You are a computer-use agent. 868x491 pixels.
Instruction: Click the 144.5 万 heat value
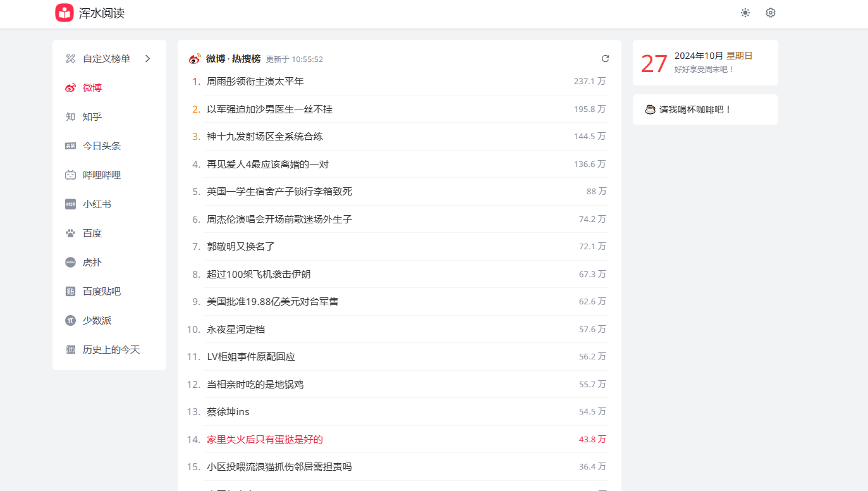[x=590, y=137]
